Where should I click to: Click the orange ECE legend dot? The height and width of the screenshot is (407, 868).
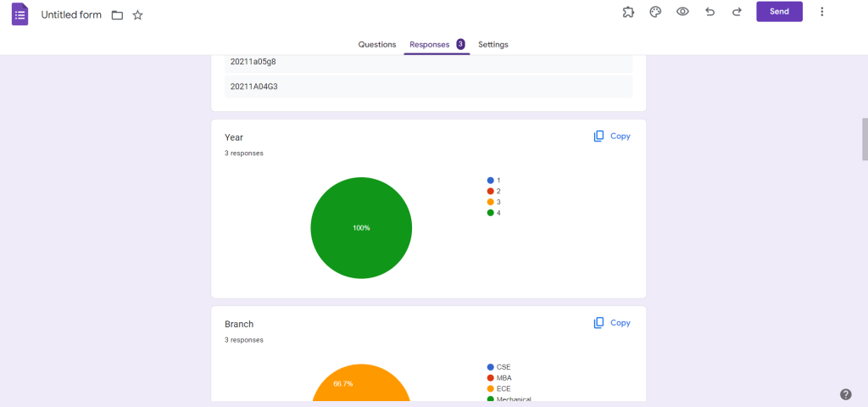tap(491, 388)
